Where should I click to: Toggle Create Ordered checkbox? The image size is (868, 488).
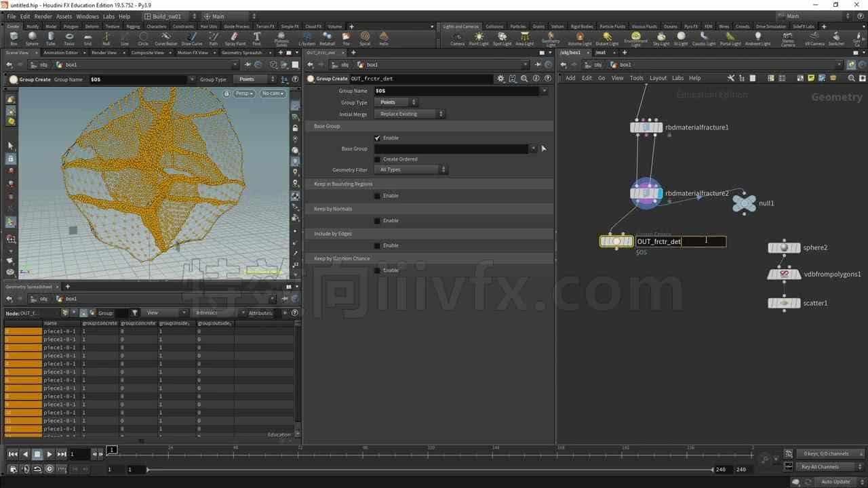coord(378,159)
